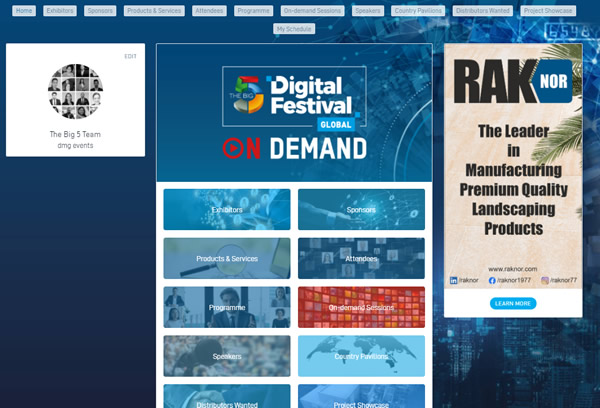Open the Sponsors tile
The image size is (600, 408).
361,209
